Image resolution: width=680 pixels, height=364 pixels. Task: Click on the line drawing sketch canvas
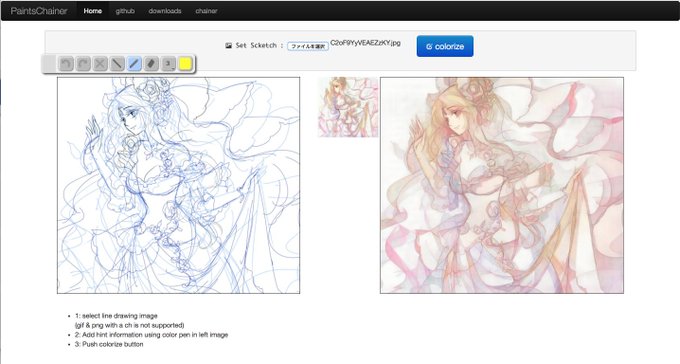pos(178,185)
